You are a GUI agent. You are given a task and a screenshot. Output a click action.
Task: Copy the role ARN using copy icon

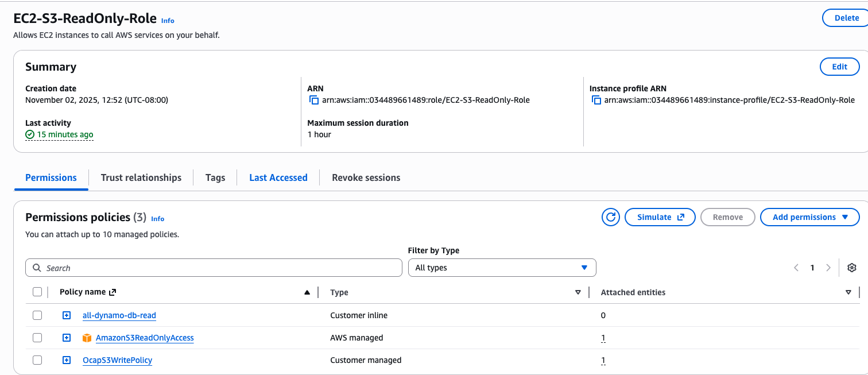click(x=313, y=100)
